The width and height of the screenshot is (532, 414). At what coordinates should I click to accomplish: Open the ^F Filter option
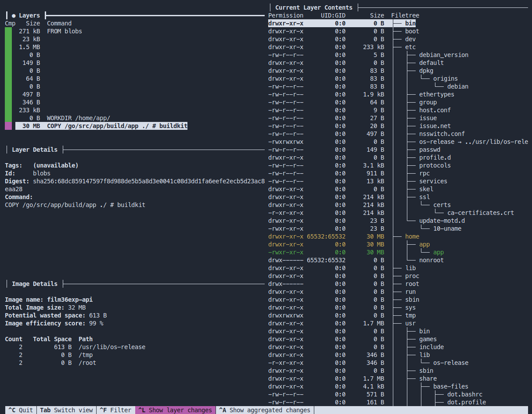[115, 410]
